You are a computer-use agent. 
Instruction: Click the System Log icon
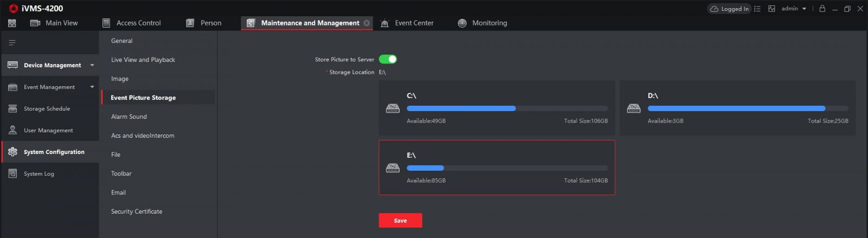click(x=12, y=174)
